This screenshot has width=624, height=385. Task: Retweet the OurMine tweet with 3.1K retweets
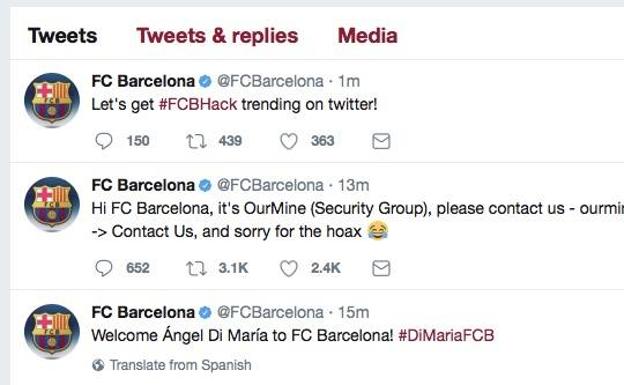(x=196, y=268)
